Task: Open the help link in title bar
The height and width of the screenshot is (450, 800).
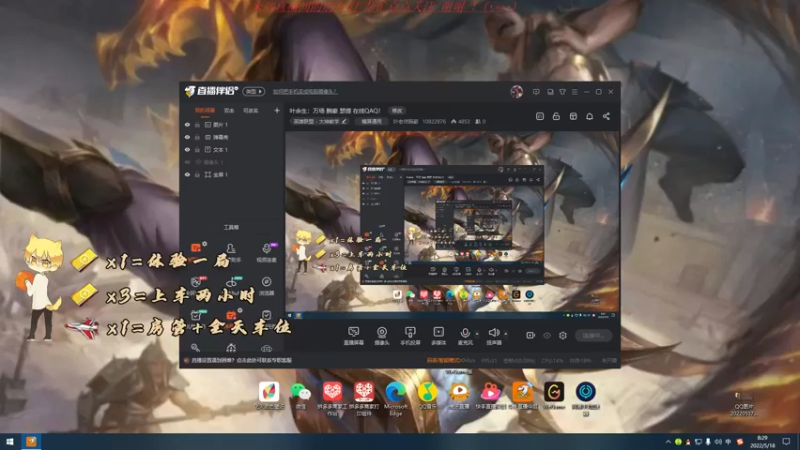Action: click(x=305, y=92)
